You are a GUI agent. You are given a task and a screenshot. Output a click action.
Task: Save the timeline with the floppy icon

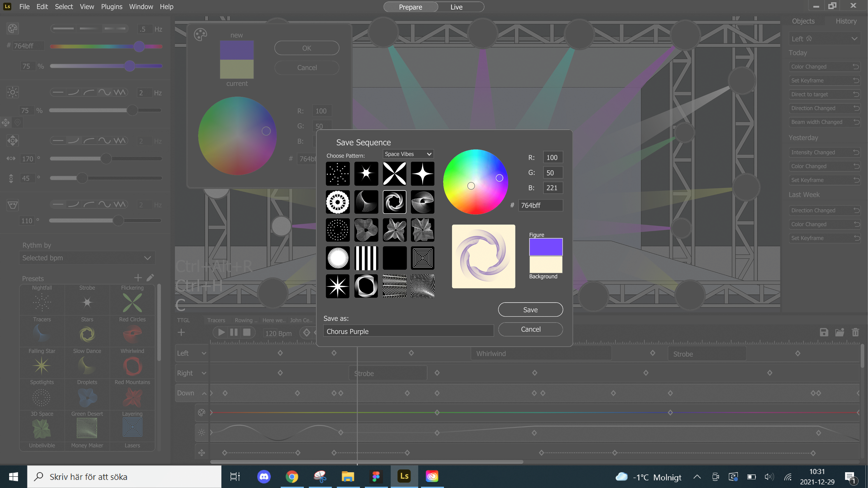pyautogui.click(x=824, y=332)
